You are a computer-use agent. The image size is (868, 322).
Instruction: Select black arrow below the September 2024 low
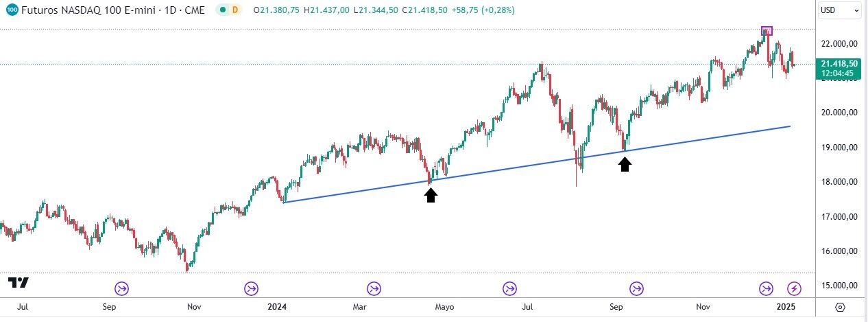coord(625,164)
